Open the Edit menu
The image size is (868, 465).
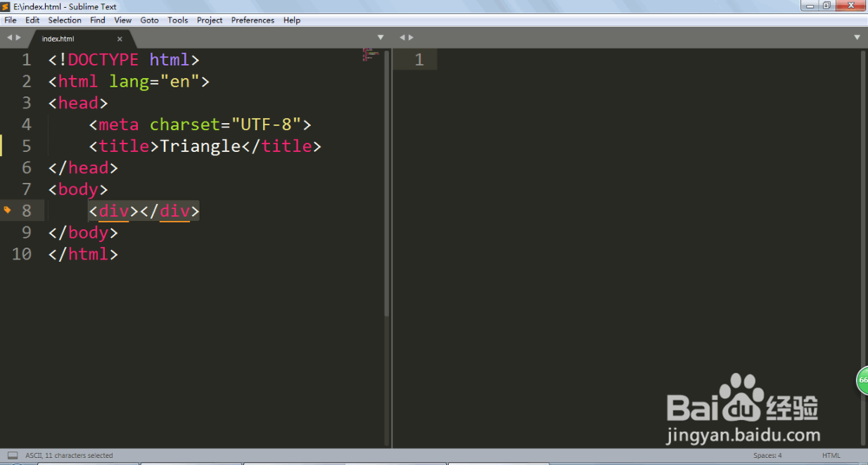point(32,20)
